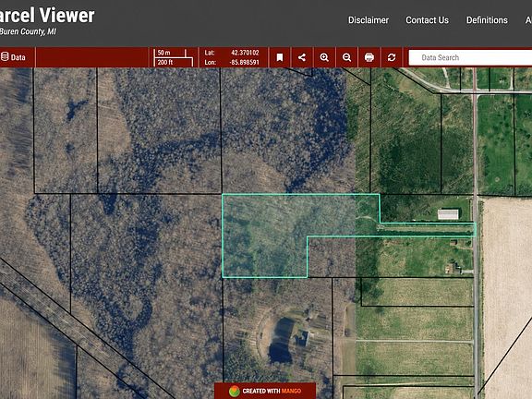Open the Data layers panel

click(14, 57)
